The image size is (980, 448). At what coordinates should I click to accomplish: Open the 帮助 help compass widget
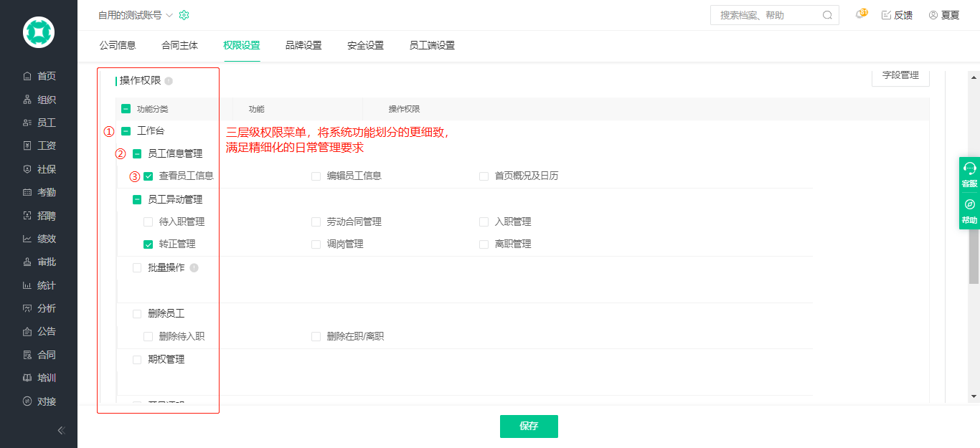pos(969,211)
